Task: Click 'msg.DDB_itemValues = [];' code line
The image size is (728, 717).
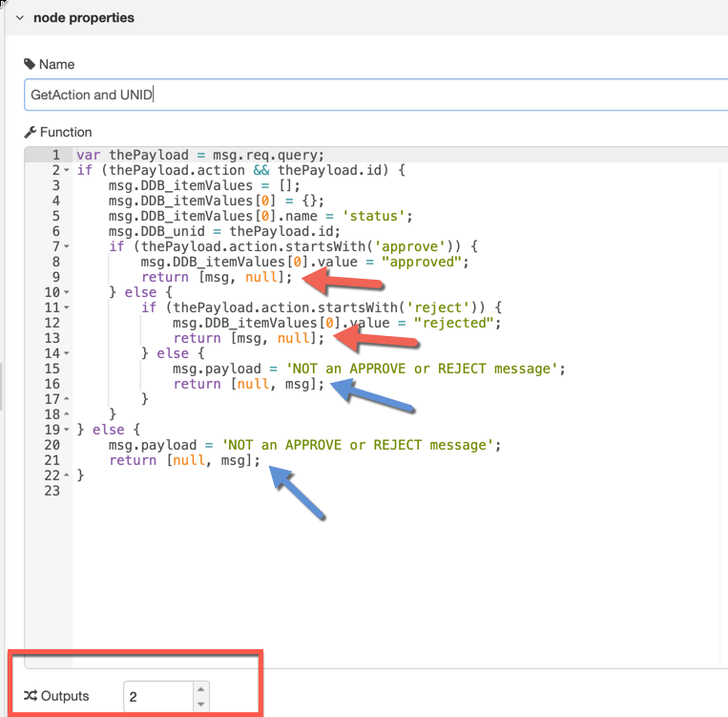Action: click(204, 185)
